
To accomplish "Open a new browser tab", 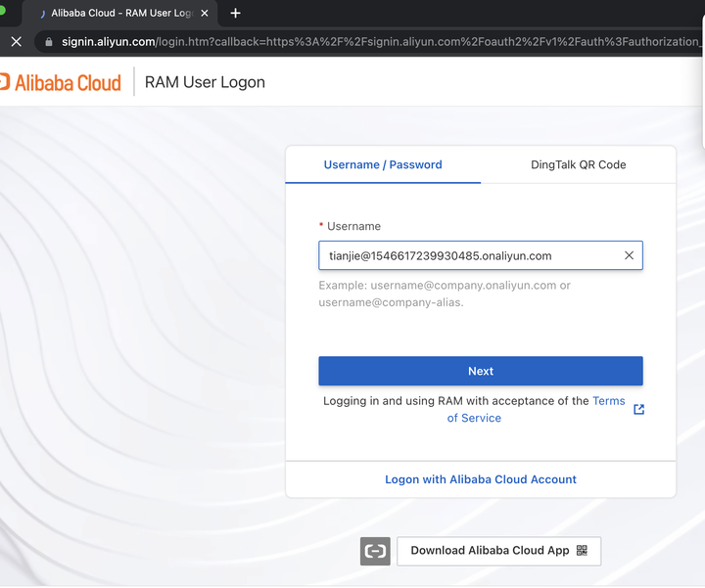I will (x=235, y=14).
